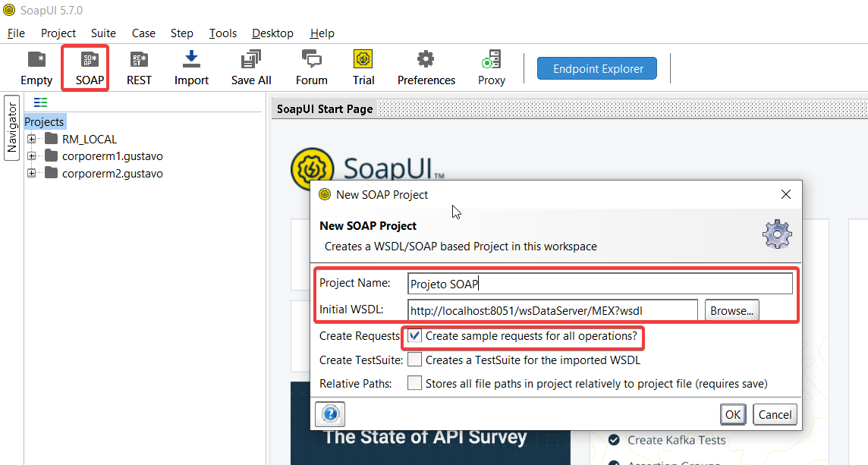This screenshot has width=868, height=465.
Task: Click Cancel in New SOAP Project
Action: (x=775, y=415)
